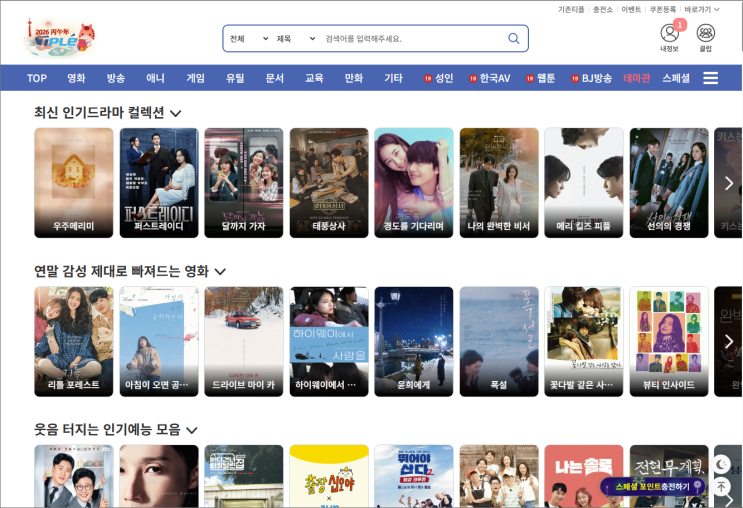743x508 pixels.
Task: Select the 영화 menu item
Action: pos(76,78)
